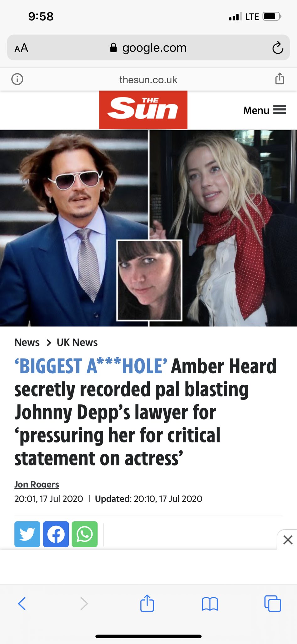Open the page info circle icon
The image size is (297, 644).
point(17,79)
